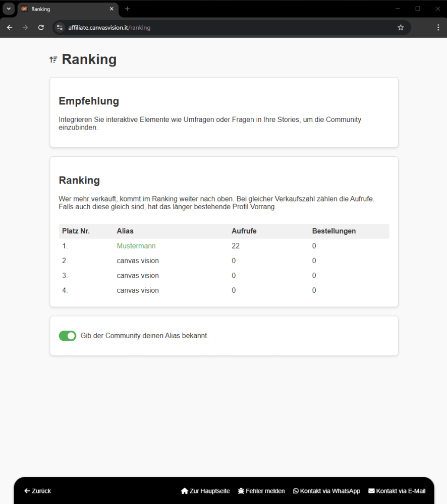Click the Gib der Community alias label
This screenshot has width=447, height=504.
[144, 336]
